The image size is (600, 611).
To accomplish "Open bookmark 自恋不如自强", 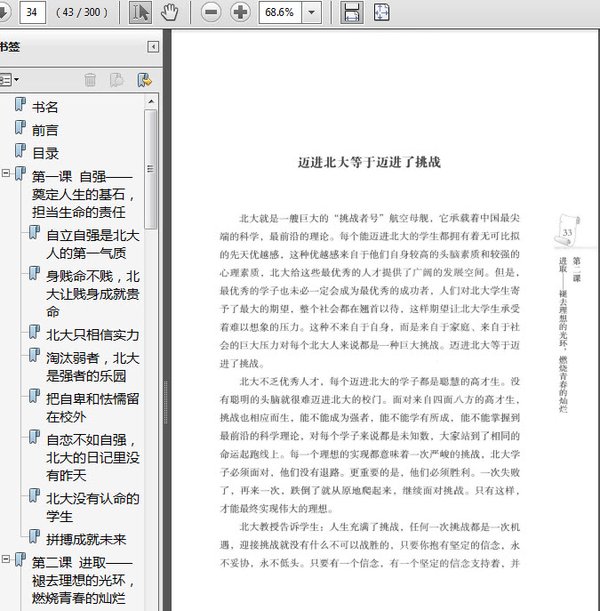I will coord(93,457).
